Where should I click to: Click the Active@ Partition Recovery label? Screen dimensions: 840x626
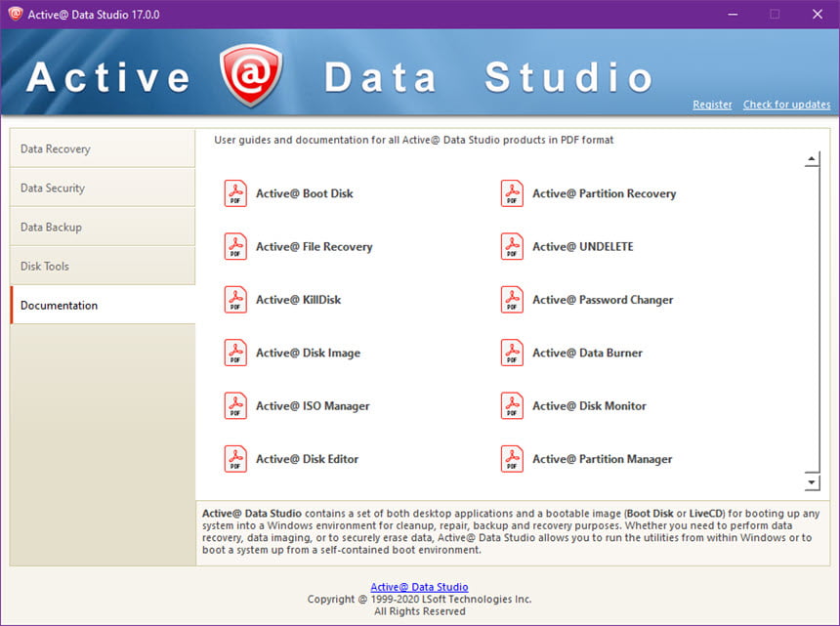click(x=604, y=193)
